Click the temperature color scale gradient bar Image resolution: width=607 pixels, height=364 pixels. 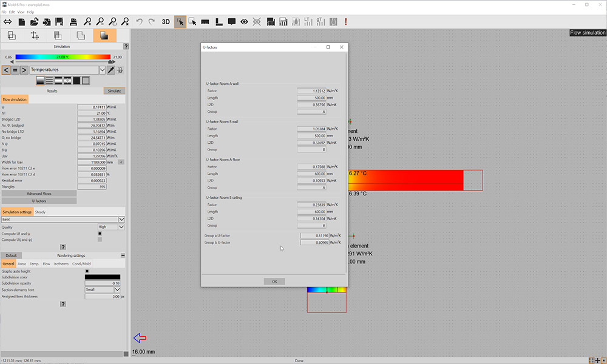tap(63, 57)
